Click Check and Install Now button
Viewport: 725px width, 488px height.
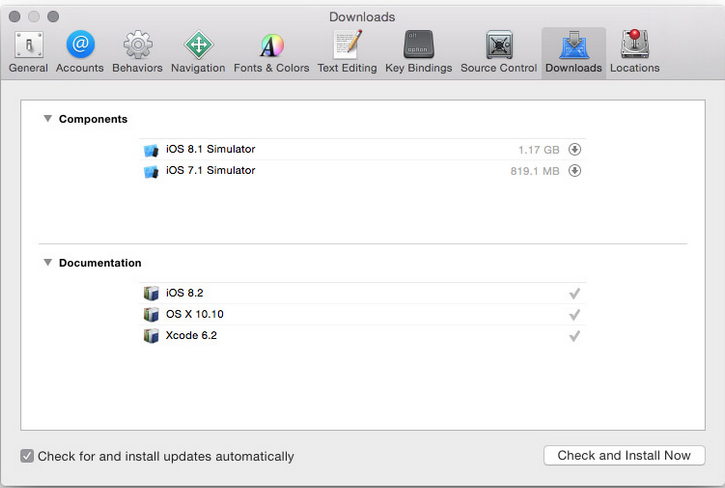click(x=624, y=455)
